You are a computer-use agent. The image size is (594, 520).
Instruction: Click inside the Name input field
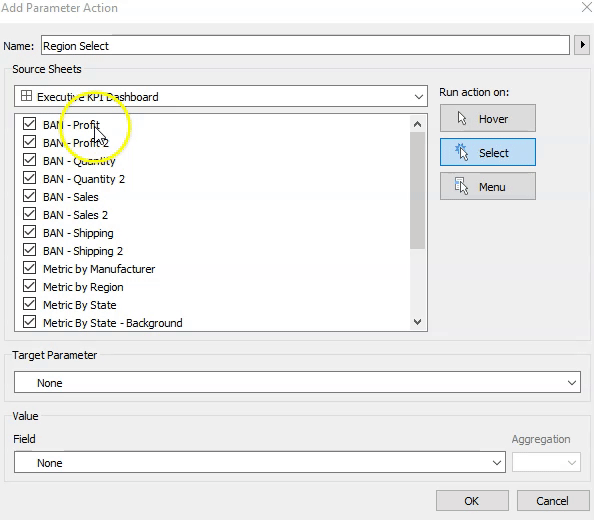pyautogui.click(x=305, y=45)
